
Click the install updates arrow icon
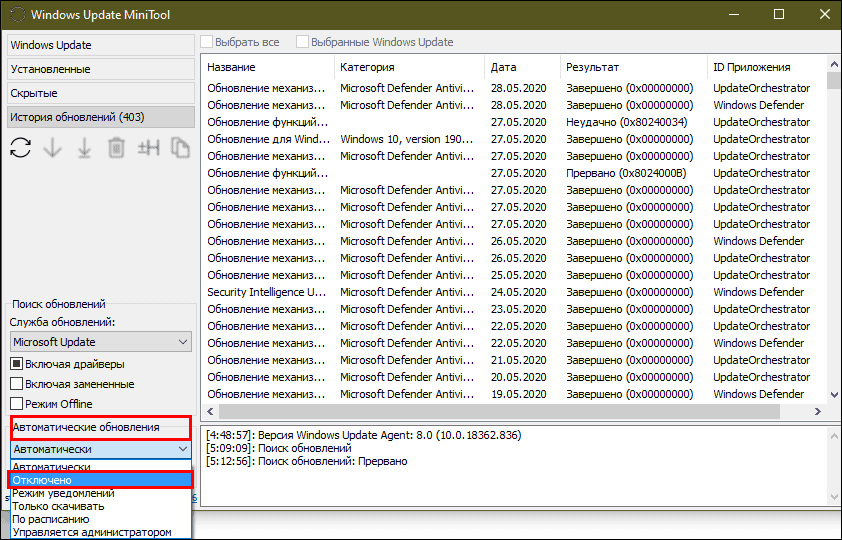tap(84, 148)
